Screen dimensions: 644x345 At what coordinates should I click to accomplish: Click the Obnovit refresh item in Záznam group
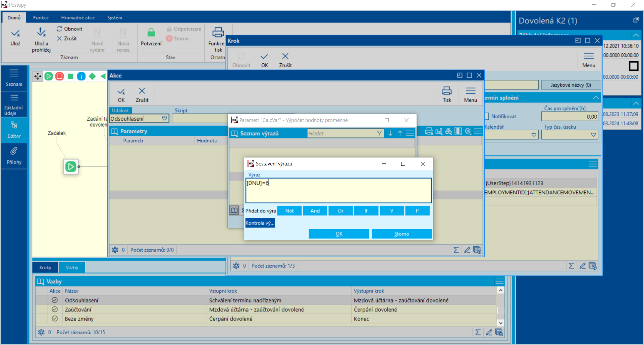[69, 29]
